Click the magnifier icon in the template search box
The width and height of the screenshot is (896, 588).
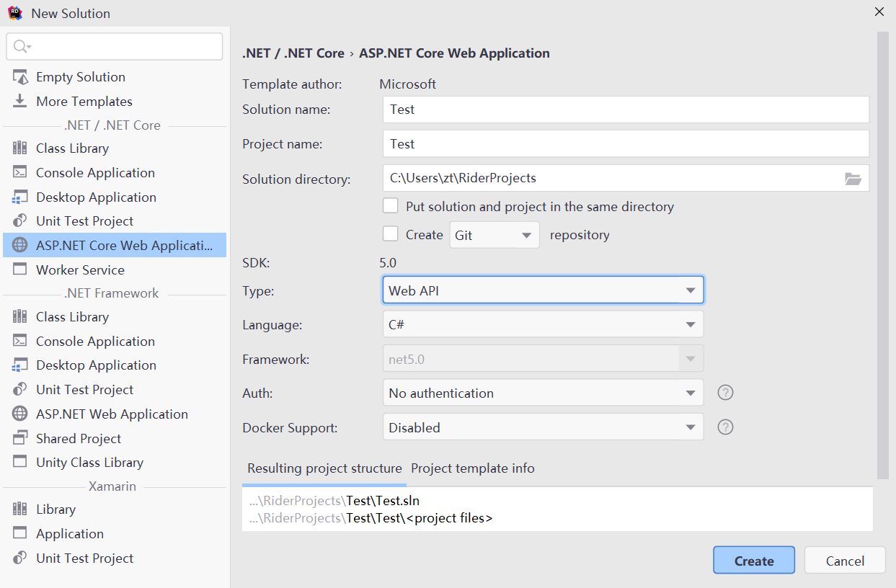pyautogui.click(x=22, y=47)
